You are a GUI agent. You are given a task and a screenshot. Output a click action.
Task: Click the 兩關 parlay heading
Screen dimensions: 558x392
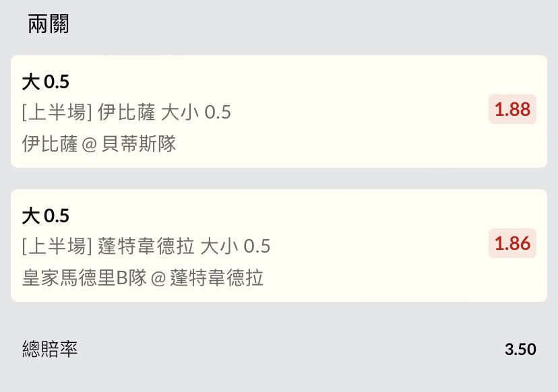coord(49,24)
